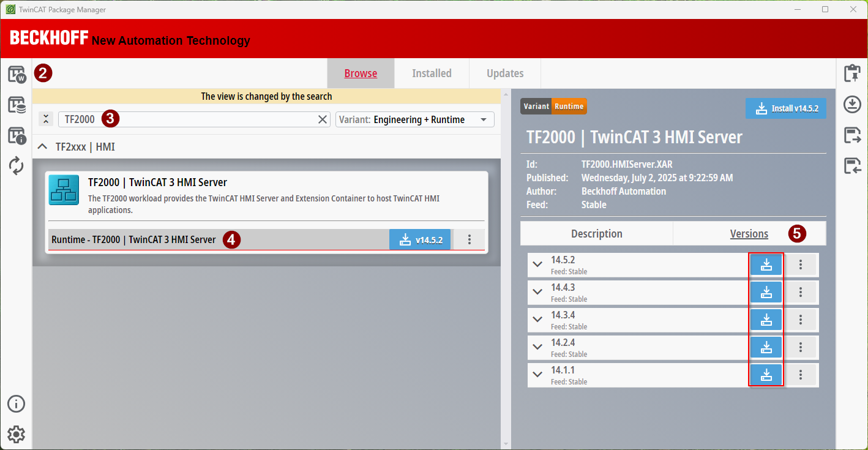Expand details of version 14.5.2
This screenshot has height=450, width=868.
pyautogui.click(x=537, y=264)
